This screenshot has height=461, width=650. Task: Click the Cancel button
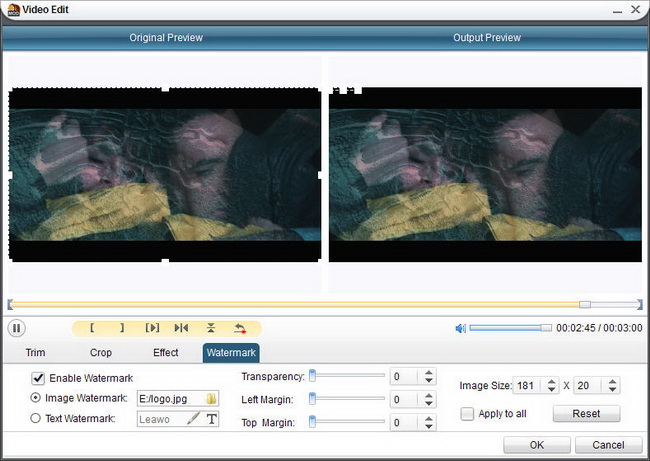(x=608, y=445)
